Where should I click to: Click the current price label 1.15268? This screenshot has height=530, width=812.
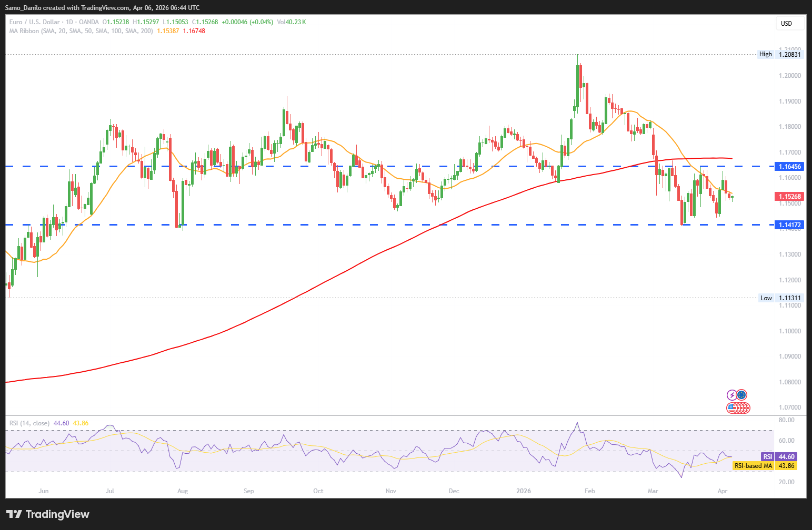(789, 197)
